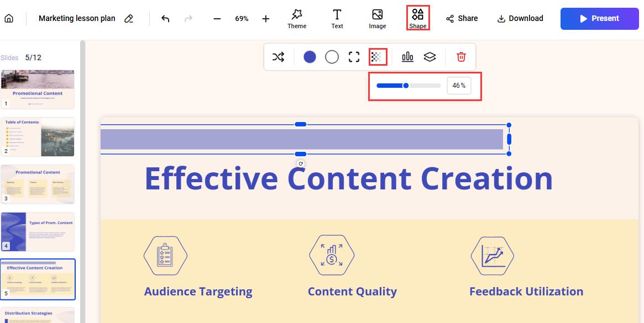This screenshot has height=323, width=644.
Task: Click the Slides 5/12 counter
Action: pyautogui.click(x=21, y=57)
